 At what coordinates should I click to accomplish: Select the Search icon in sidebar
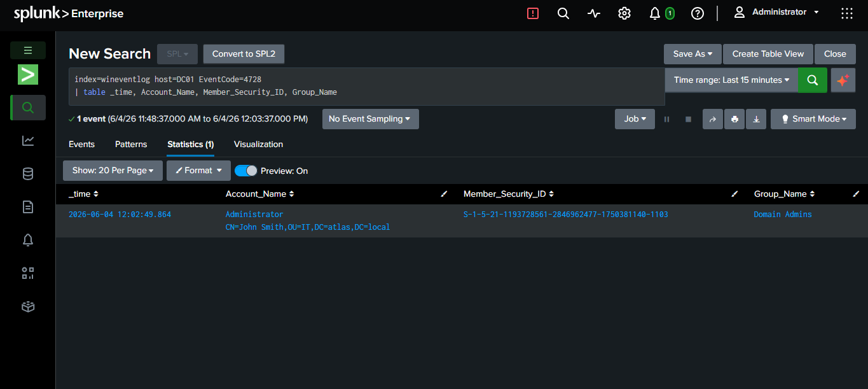(28, 108)
